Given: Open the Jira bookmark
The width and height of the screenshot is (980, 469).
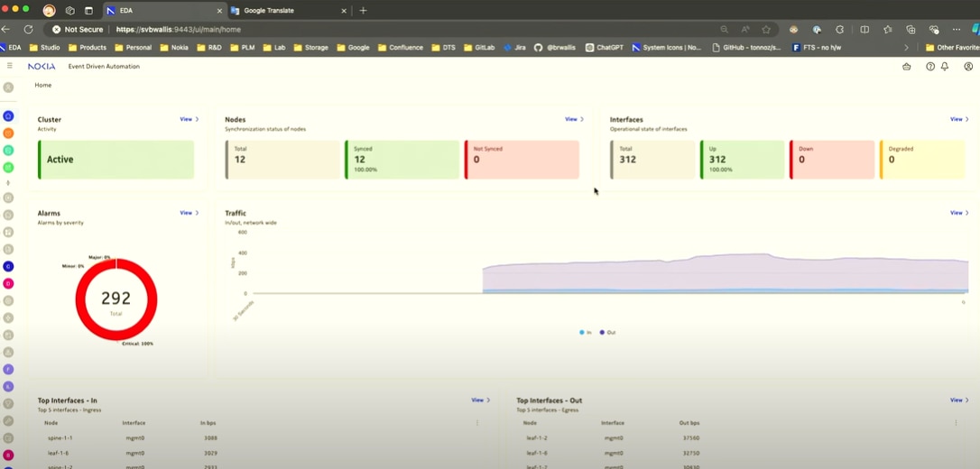Looking at the screenshot, I should tap(514, 48).
